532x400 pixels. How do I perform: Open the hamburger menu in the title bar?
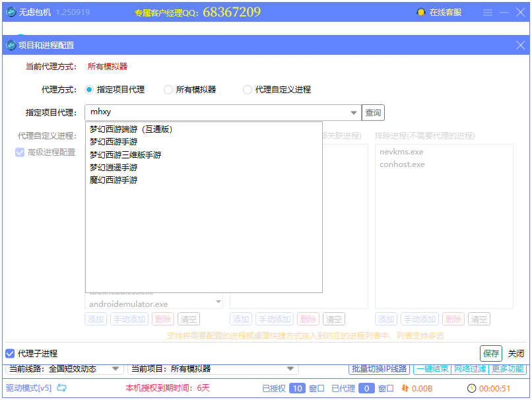(486, 11)
